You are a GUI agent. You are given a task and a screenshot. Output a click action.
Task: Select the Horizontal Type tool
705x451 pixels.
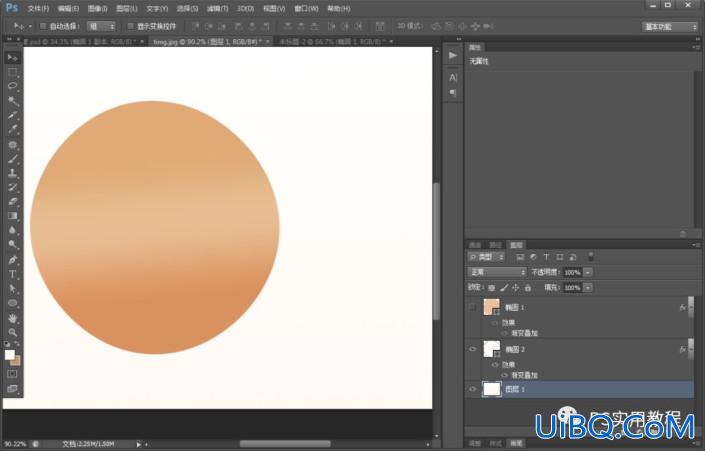tap(12, 274)
